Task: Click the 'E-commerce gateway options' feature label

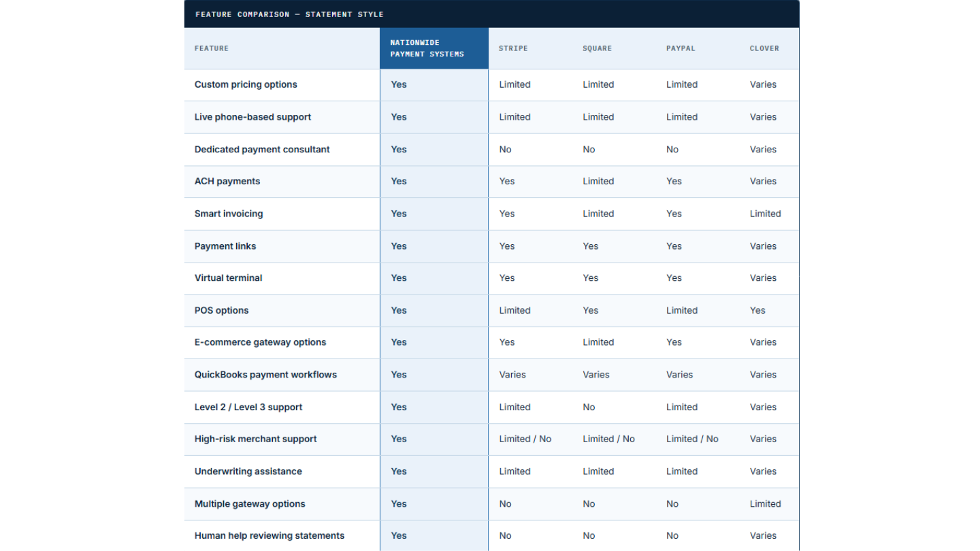Action: (260, 342)
